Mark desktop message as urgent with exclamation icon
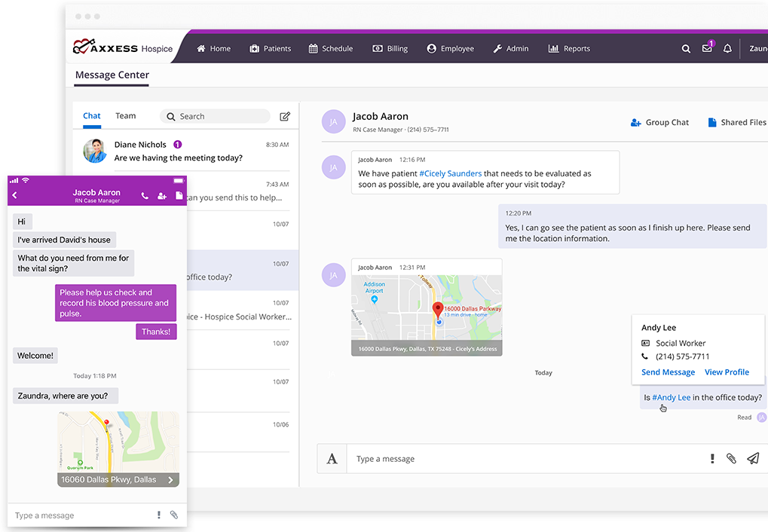 click(x=712, y=458)
